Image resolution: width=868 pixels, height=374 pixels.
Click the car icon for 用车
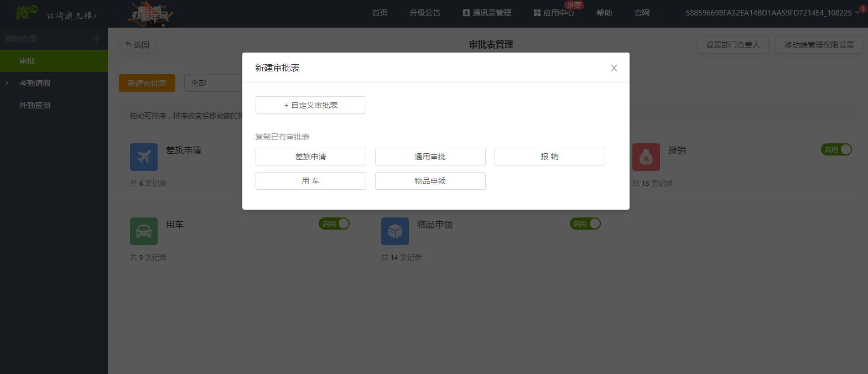tap(144, 231)
